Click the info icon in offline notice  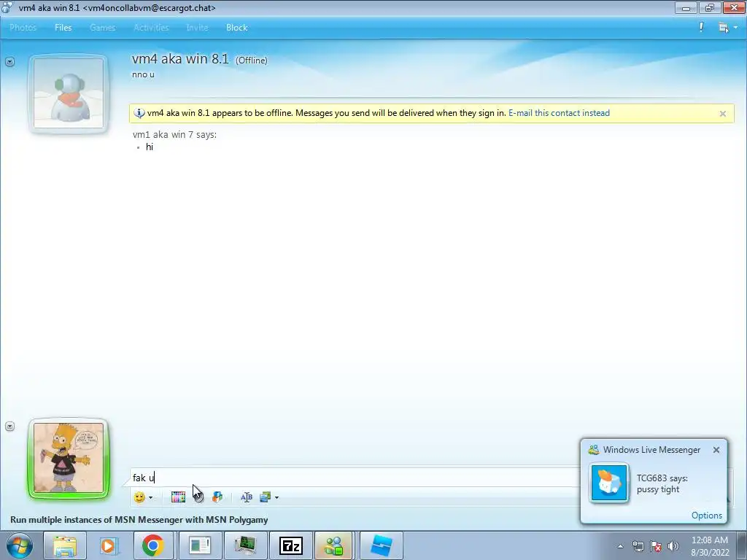coord(139,113)
